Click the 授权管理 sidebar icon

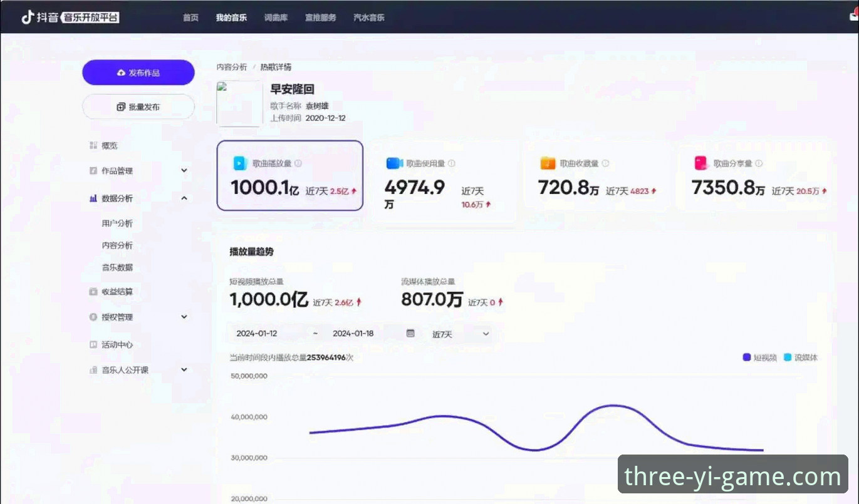[93, 317]
